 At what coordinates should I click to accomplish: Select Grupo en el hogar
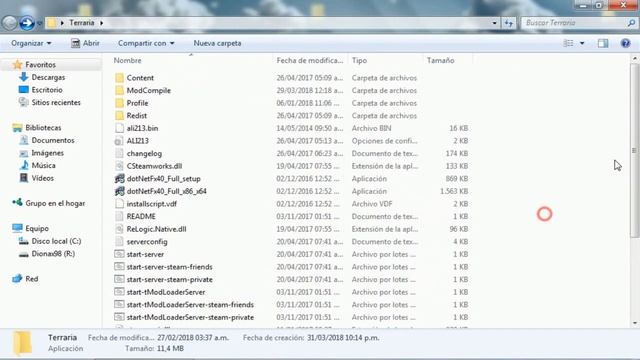(x=55, y=203)
